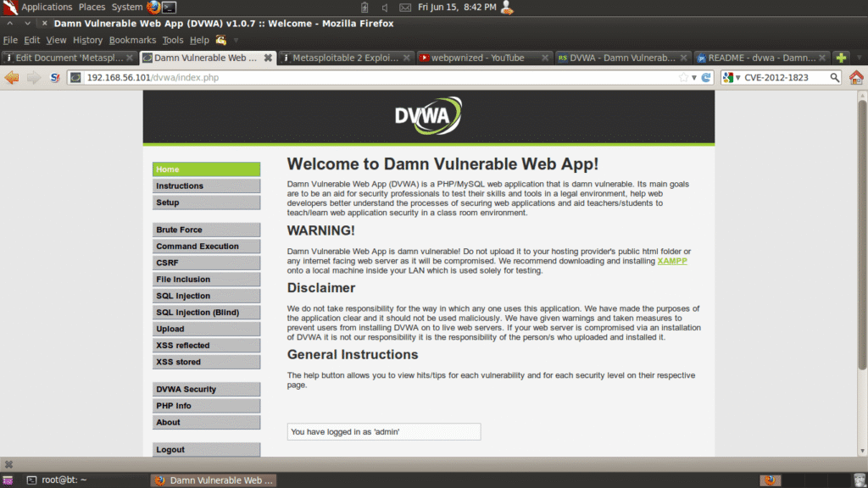
Task: Click the browser Home icon
Action: (856, 77)
